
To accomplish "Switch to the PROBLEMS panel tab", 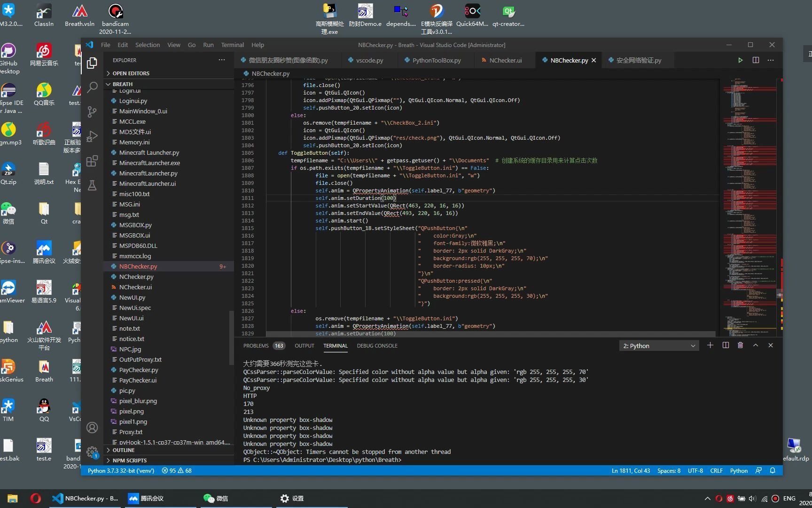I will tap(256, 346).
